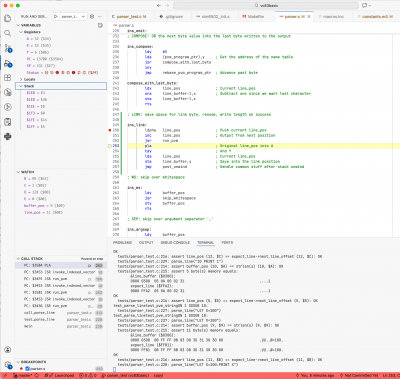Select the call_parse_line stack frame
The image size is (400, 379).
[61, 313]
